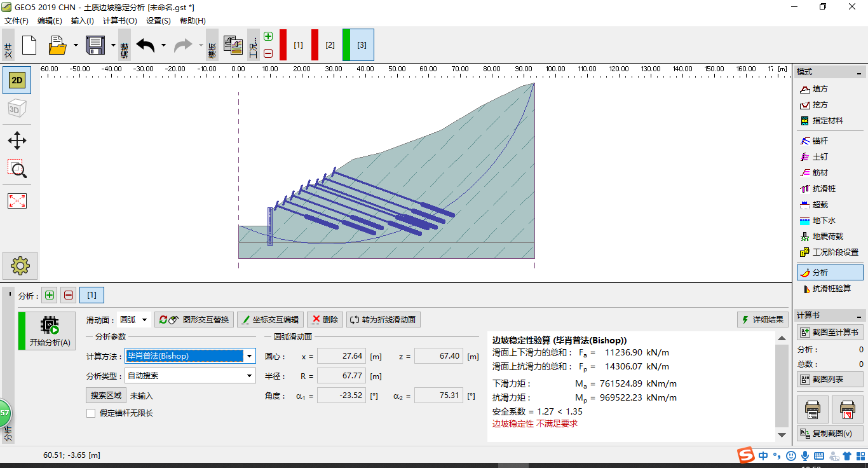The width and height of the screenshot is (868, 468).
Task: Save project with the floppy disk icon
Action: coord(95,45)
